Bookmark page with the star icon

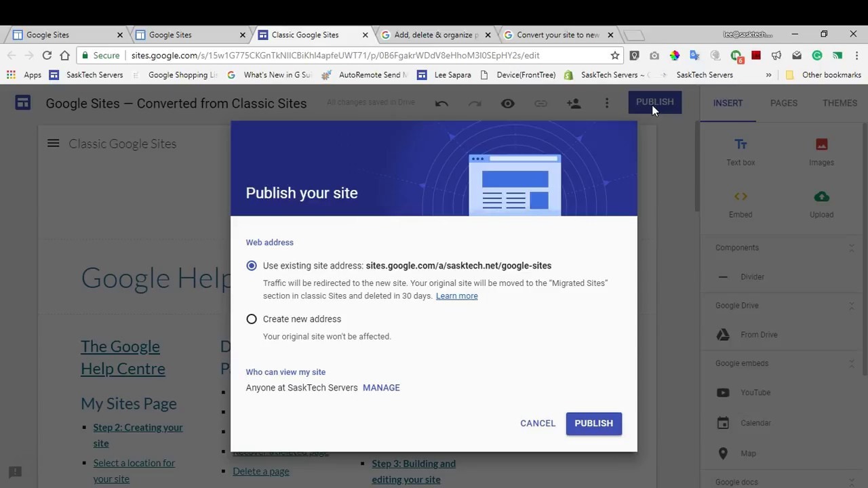615,56
